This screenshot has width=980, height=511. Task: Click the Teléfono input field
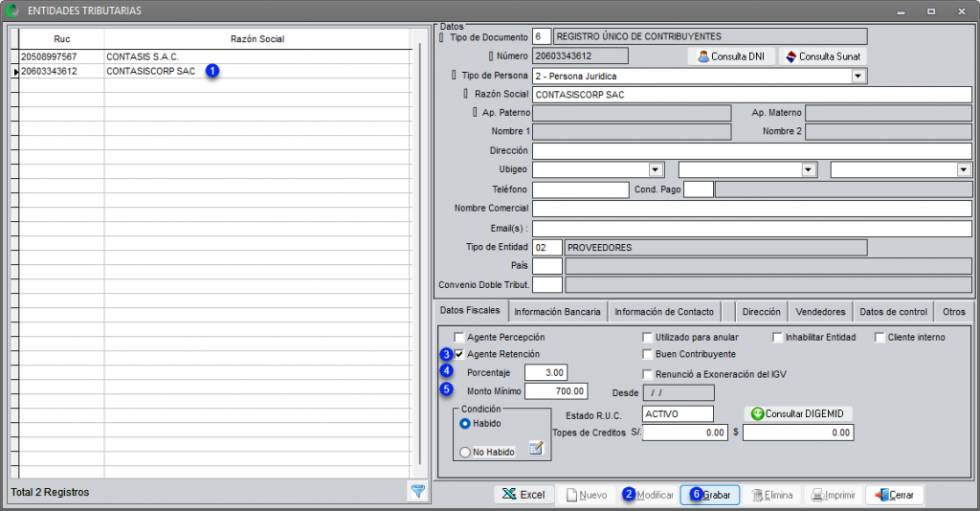click(x=581, y=189)
